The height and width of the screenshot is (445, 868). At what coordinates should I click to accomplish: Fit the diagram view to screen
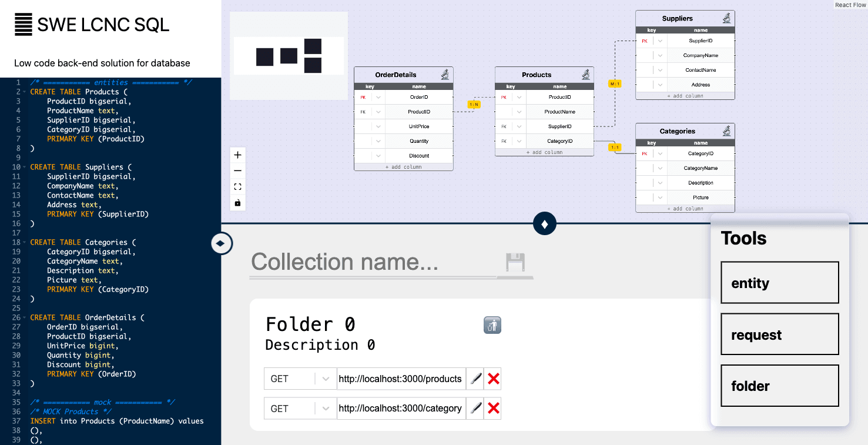click(x=237, y=187)
